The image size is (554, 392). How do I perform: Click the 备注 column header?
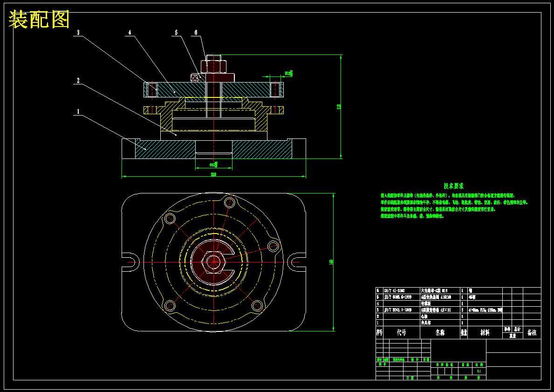pos(532,333)
